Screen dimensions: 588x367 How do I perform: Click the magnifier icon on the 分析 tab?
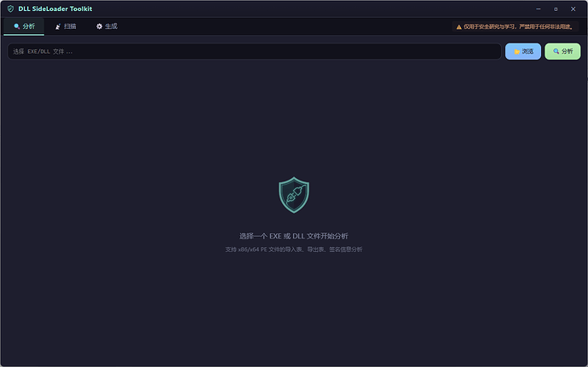pyautogui.click(x=16, y=26)
